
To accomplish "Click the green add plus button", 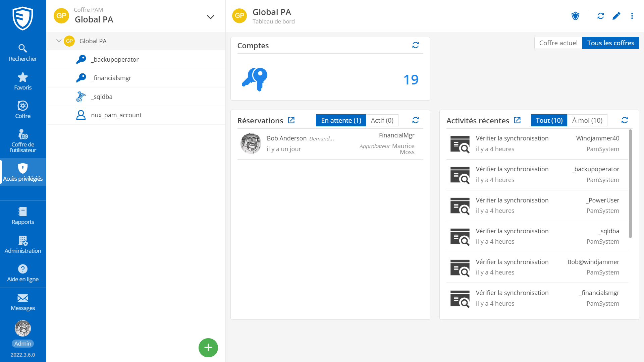I will 208,348.
